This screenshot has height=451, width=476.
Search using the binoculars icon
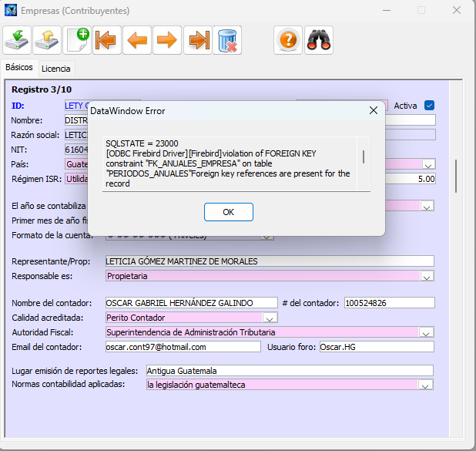click(318, 40)
